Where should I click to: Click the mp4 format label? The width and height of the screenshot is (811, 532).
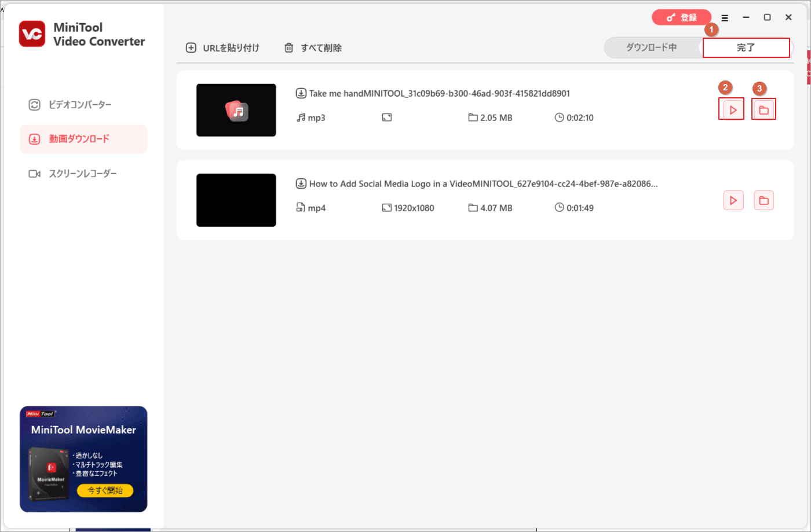click(316, 208)
